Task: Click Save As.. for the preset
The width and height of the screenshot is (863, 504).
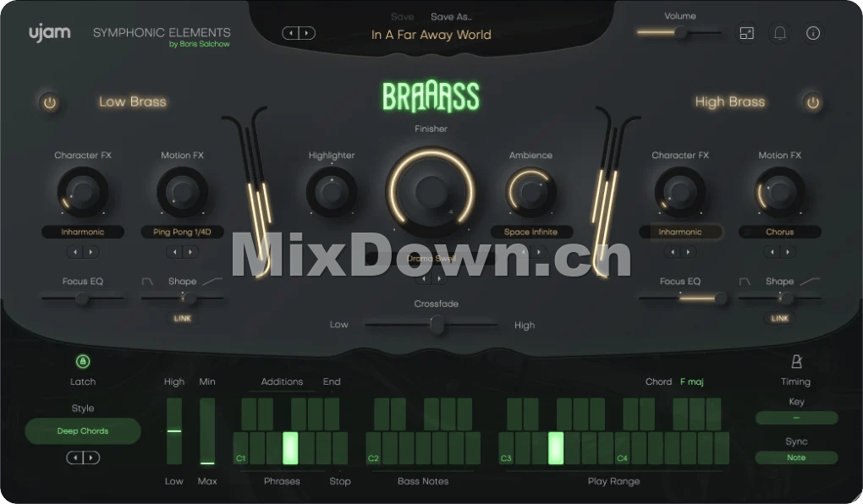Action: (451, 17)
